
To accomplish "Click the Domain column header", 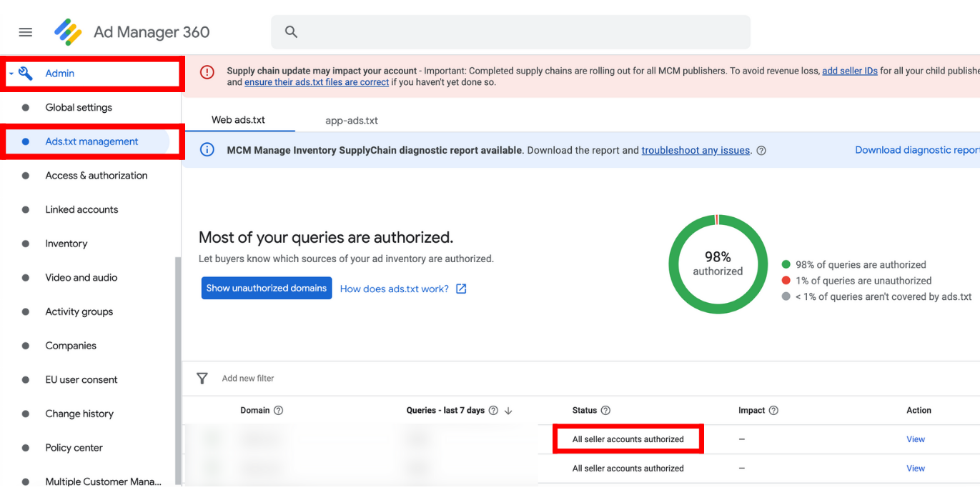I will [255, 411].
